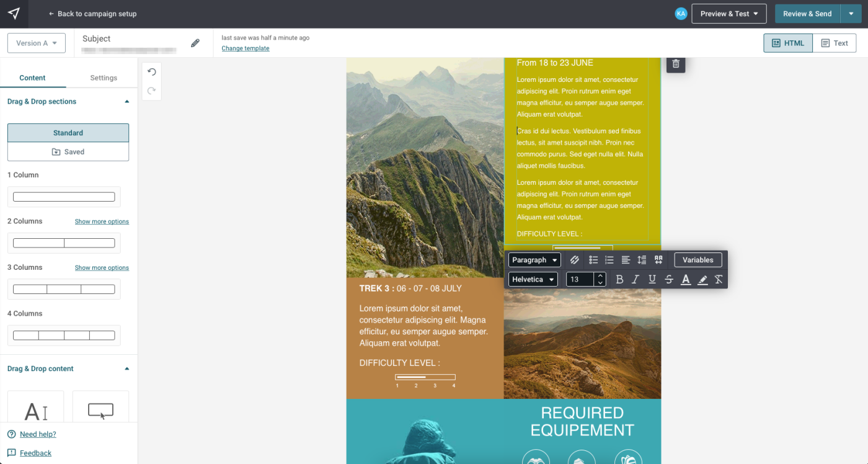Open the text color picker
868x464 pixels.
[x=686, y=280]
